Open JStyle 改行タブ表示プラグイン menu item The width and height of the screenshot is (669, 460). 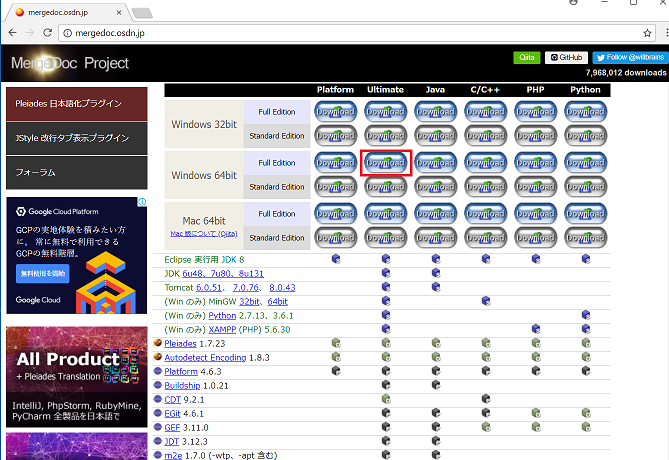(x=77, y=138)
